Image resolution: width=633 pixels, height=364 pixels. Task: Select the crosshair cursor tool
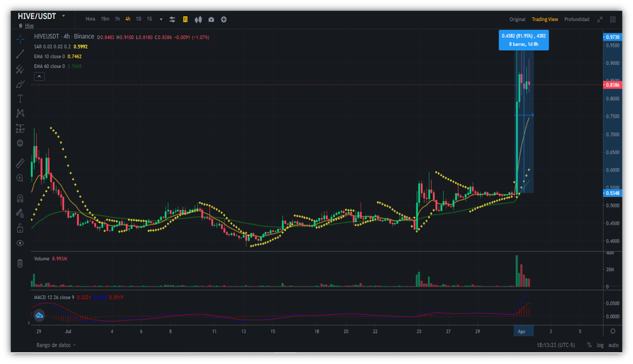20,39
